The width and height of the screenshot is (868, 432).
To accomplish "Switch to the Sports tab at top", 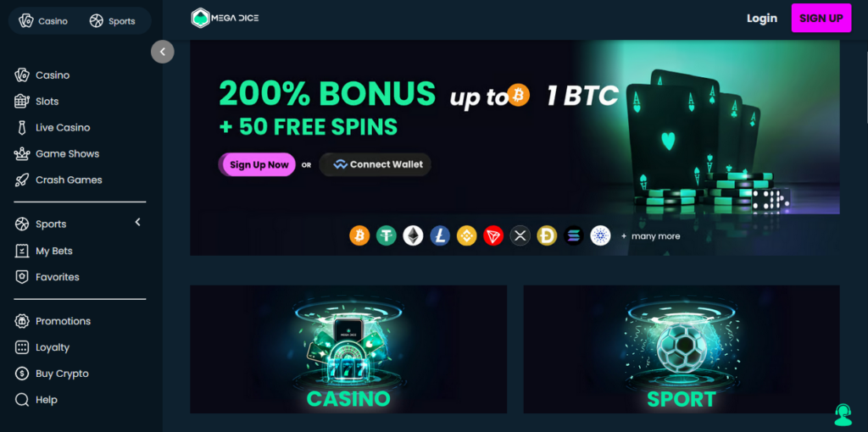I will click(x=113, y=21).
